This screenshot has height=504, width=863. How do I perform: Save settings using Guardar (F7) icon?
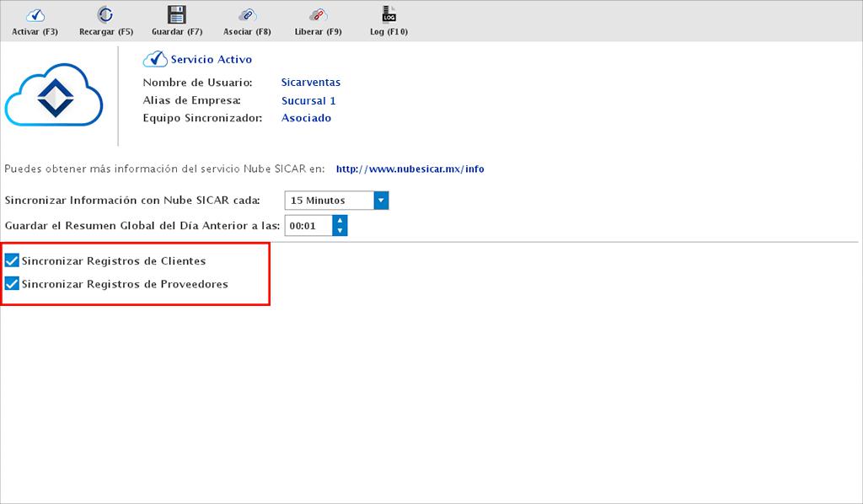176,15
